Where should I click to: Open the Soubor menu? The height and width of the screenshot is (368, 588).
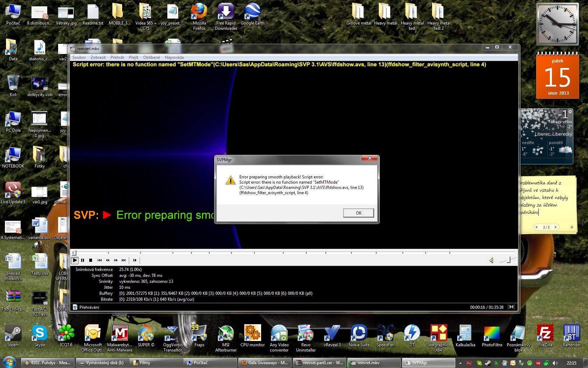(79, 57)
